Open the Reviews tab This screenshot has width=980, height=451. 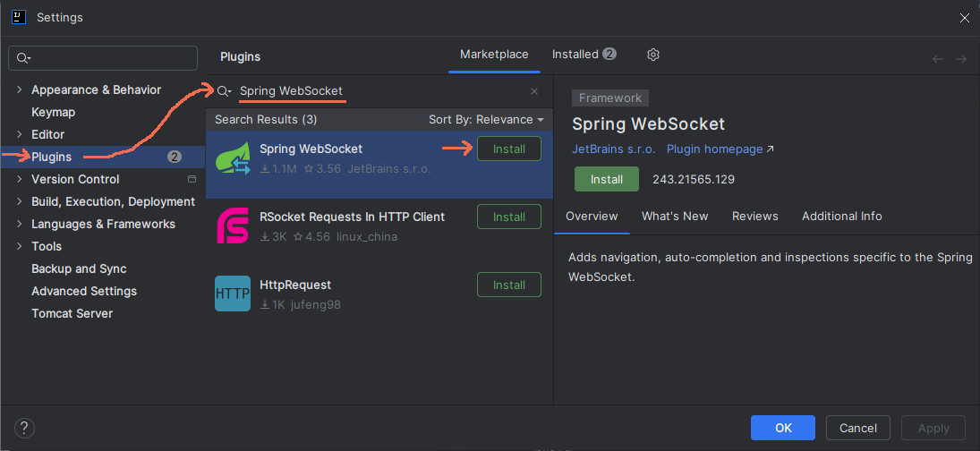coord(754,216)
